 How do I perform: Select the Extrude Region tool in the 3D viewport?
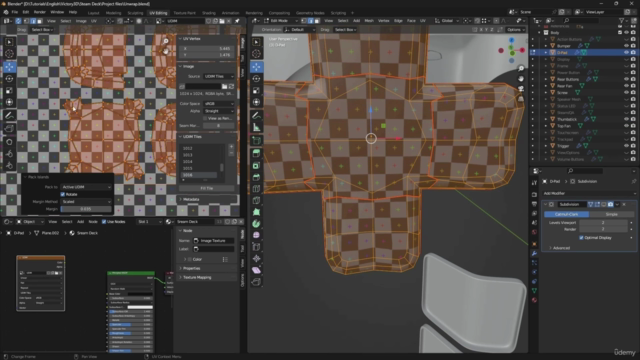(256, 153)
